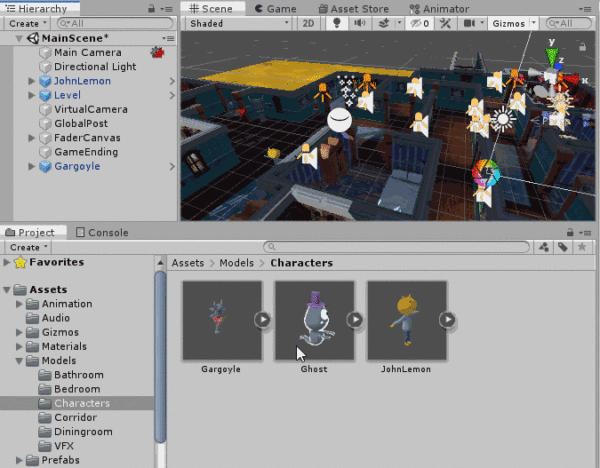Focus the Project search field
This screenshot has height=468, width=600.
tap(396, 247)
